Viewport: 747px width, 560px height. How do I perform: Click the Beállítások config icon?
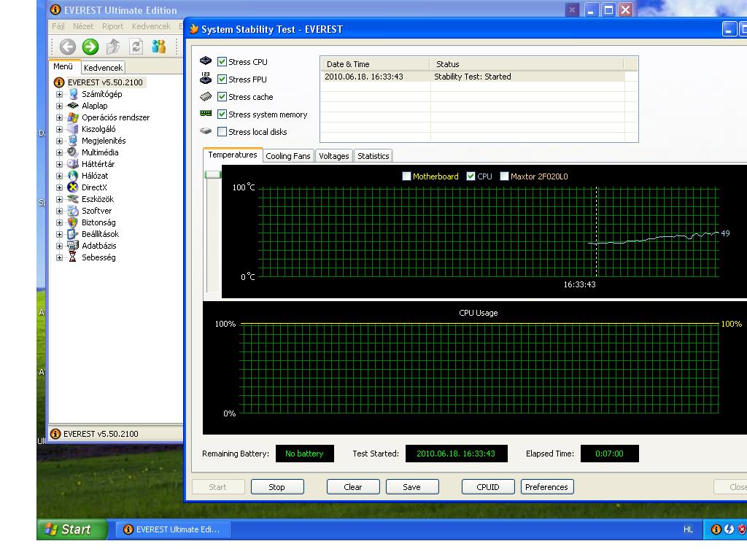(x=73, y=234)
